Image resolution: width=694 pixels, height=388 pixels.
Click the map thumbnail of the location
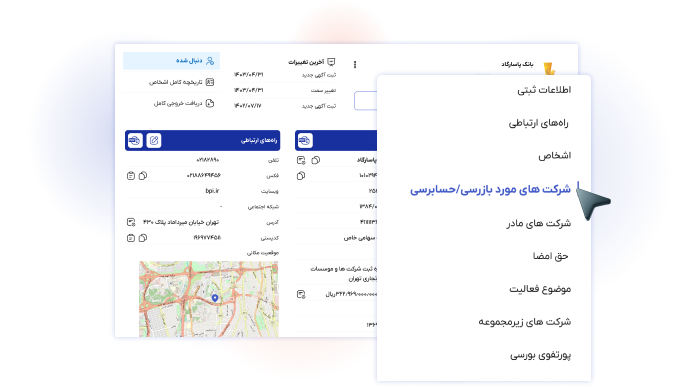click(x=208, y=299)
